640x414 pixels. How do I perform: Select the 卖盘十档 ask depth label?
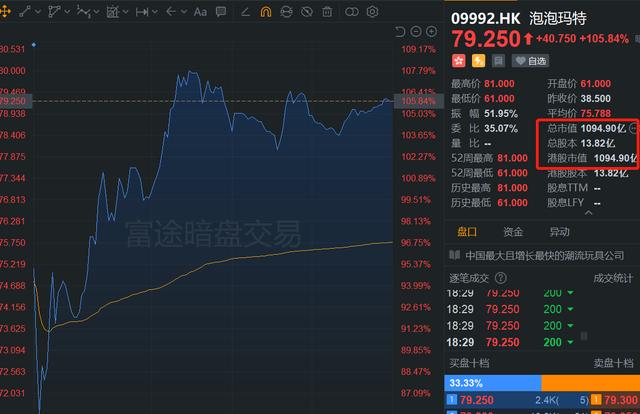pos(613,363)
